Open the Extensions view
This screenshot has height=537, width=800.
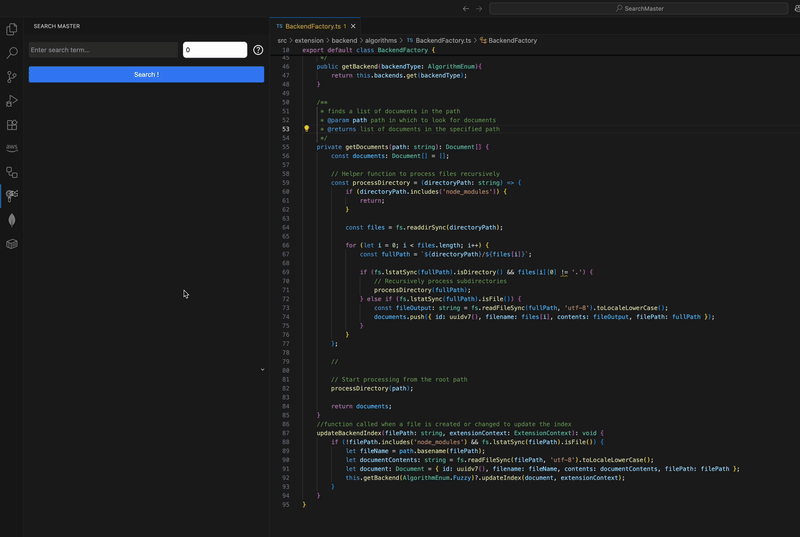point(12,124)
